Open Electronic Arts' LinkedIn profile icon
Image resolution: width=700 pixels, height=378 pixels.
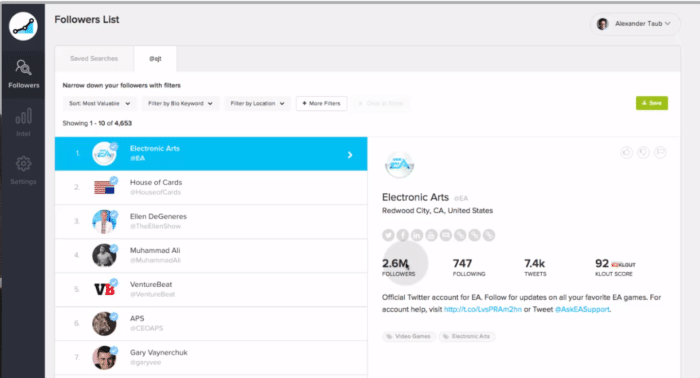click(x=417, y=235)
